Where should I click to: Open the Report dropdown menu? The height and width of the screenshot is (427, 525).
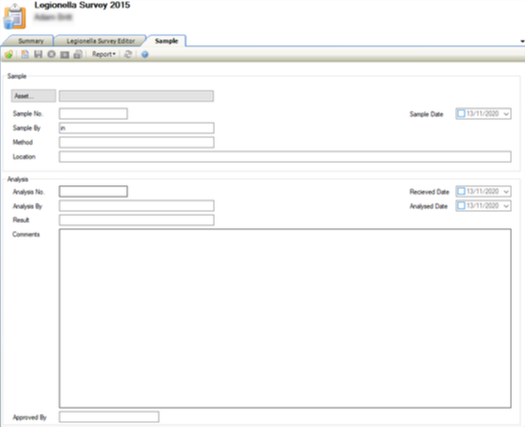(104, 54)
